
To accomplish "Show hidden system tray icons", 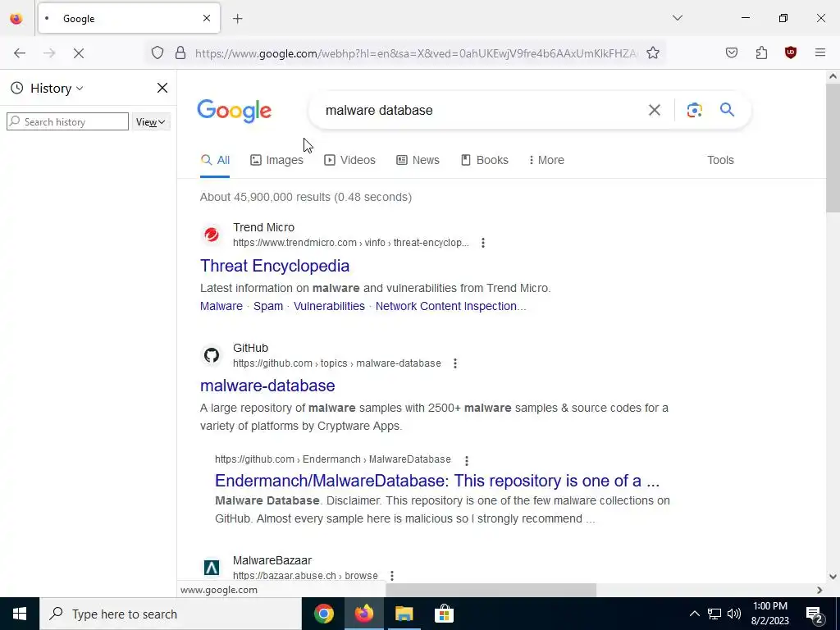I will pos(694,614).
